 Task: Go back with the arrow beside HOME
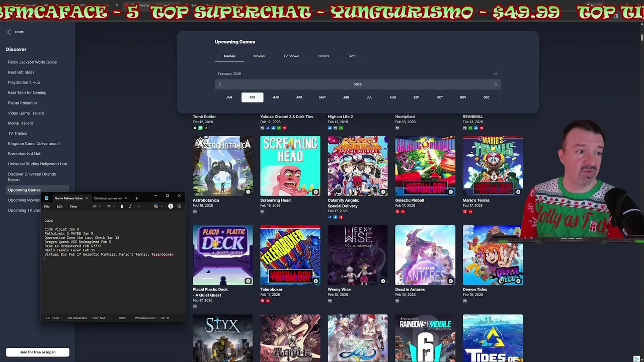pos(9,32)
